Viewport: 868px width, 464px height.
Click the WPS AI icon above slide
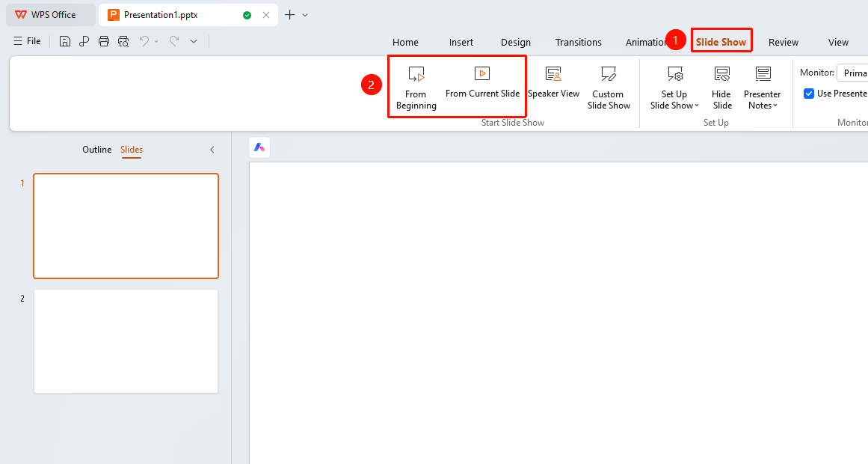point(259,147)
